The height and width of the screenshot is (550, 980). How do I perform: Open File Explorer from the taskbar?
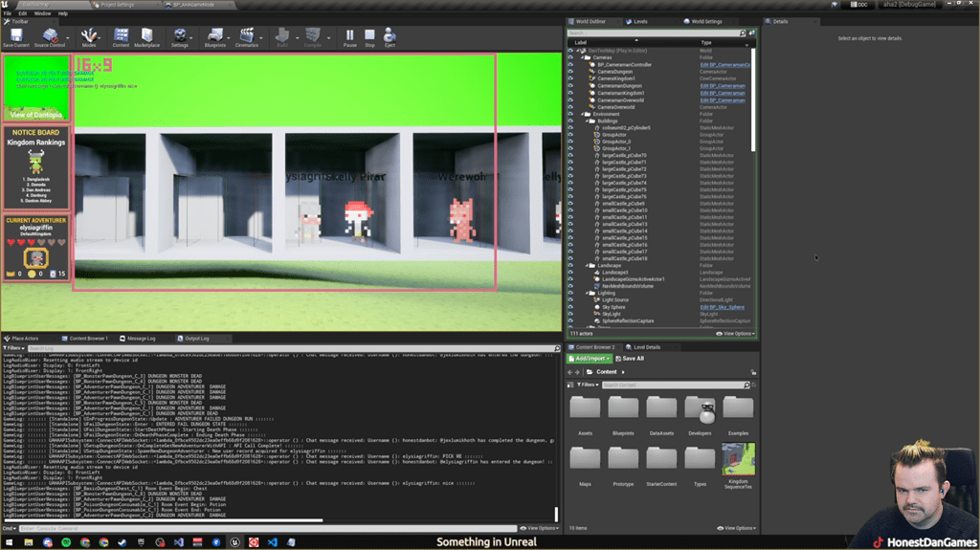29,542
